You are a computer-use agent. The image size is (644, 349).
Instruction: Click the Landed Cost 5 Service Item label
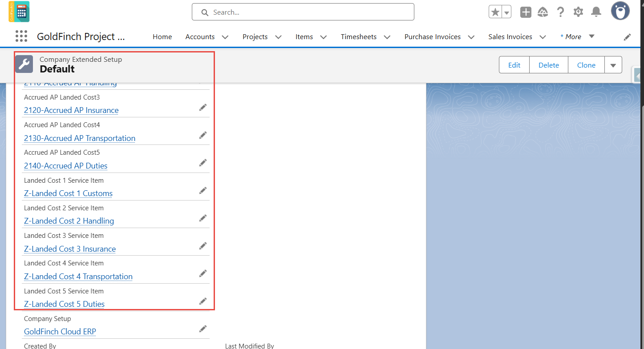point(64,291)
